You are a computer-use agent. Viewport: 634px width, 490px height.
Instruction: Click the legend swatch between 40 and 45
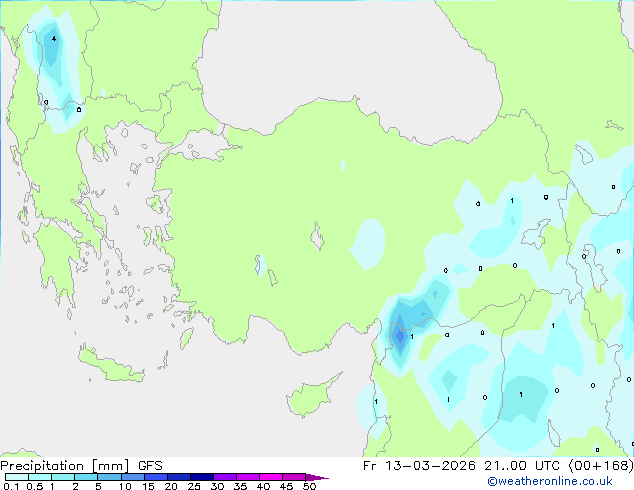(271, 477)
